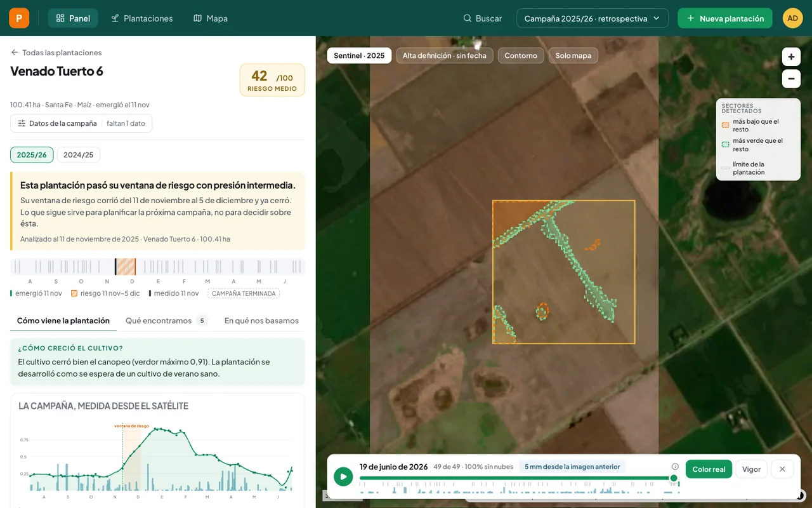Open the 'Qué encontramos' tab

tap(166, 321)
